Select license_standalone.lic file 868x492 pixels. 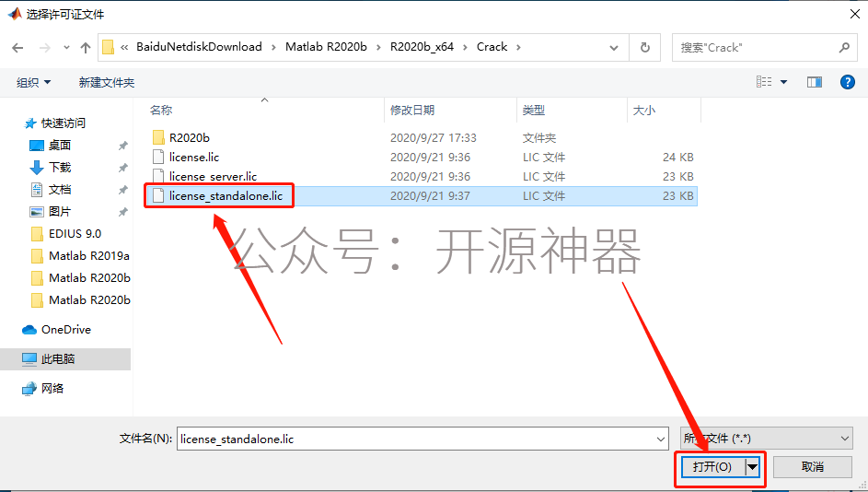pos(226,195)
